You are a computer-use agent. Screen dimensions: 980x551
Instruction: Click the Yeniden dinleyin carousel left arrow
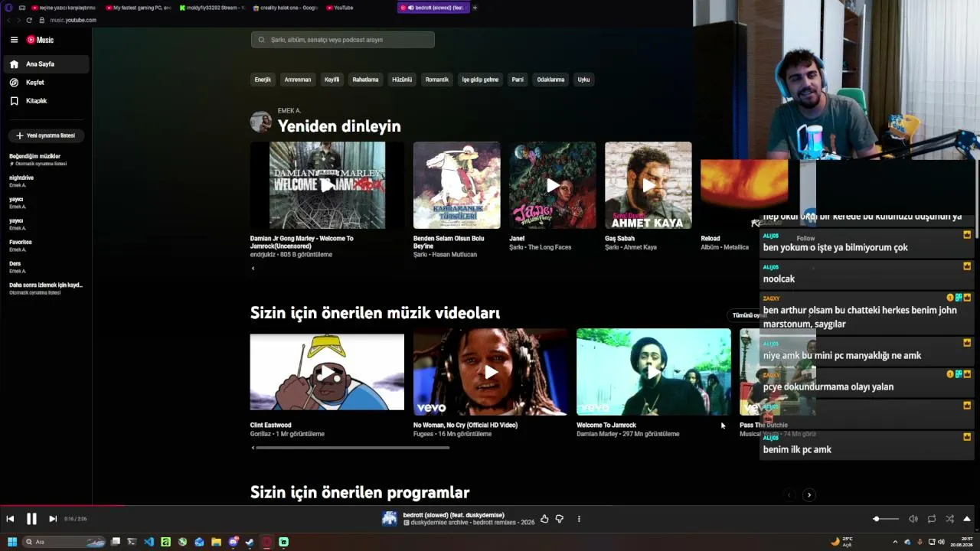tap(253, 269)
